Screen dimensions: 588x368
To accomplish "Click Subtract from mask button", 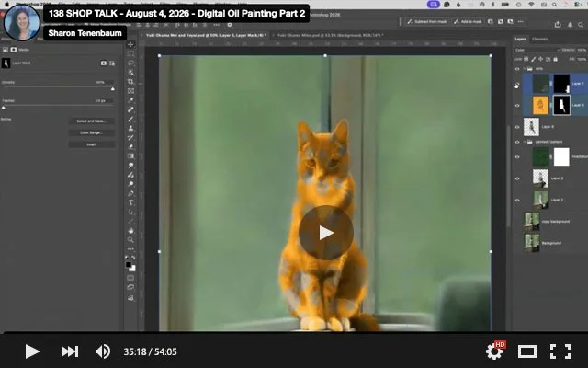I will point(427,22).
